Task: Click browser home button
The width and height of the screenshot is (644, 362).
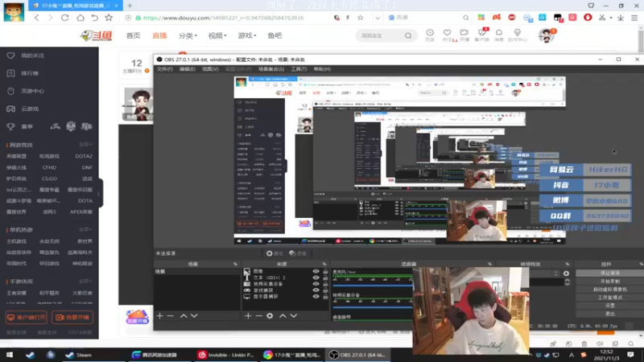Action: pyautogui.click(x=80, y=18)
